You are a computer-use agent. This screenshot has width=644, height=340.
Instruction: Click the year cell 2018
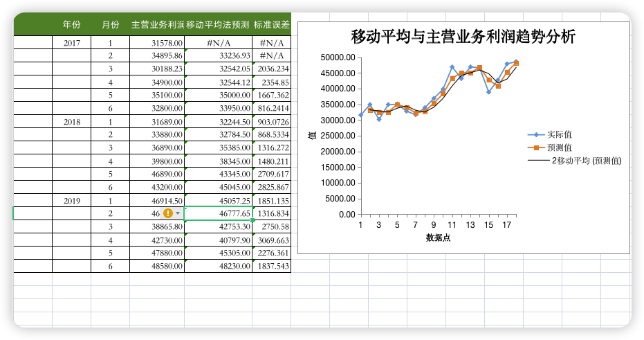[x=71, y=122]
